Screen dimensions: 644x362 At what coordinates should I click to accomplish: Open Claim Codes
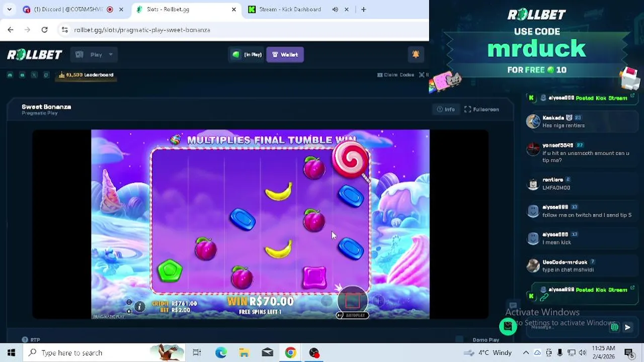pyautogui.click(x=395, y=75)
